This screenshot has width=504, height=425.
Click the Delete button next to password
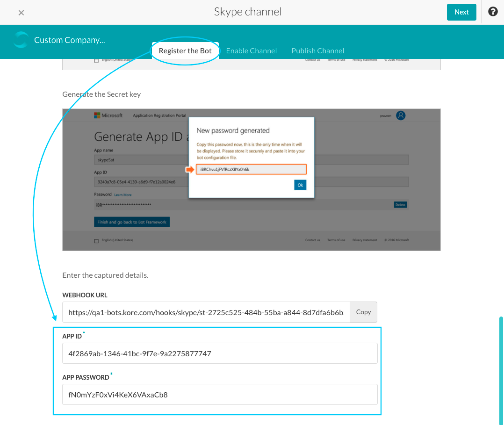(400, 205)
